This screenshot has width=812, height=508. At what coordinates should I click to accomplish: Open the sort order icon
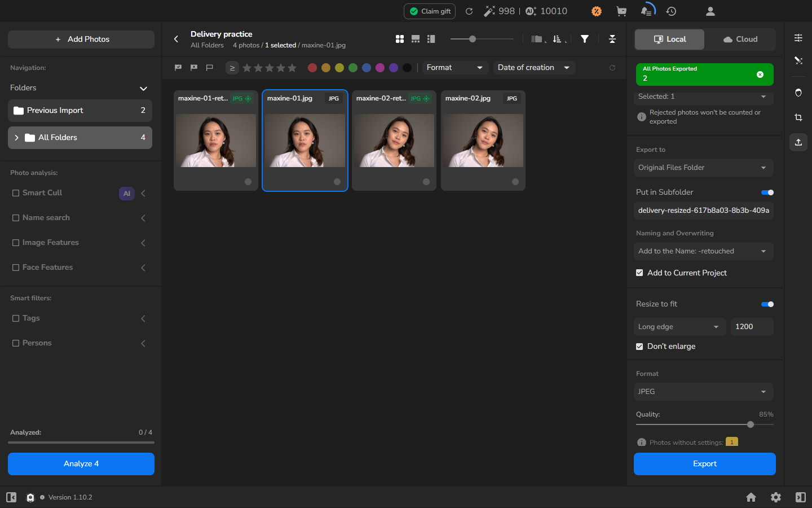[x=558, y=39]
